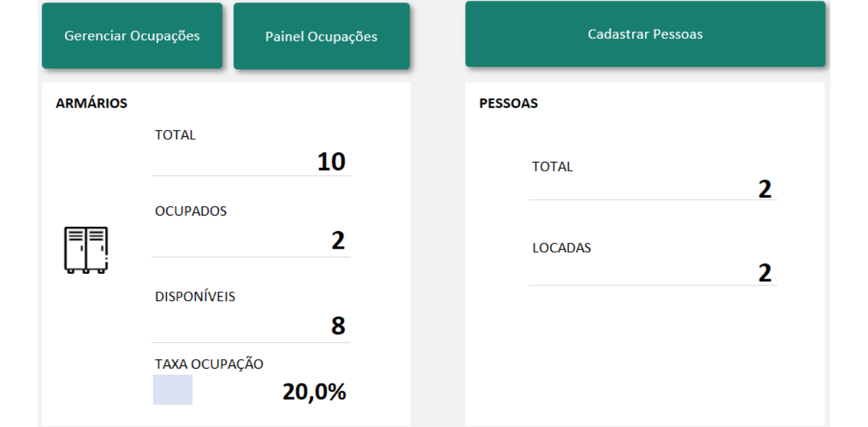868x427 pixels.
Task: Select the available lockers value 8
Action: pyautogui.click(x=338, y=326)
